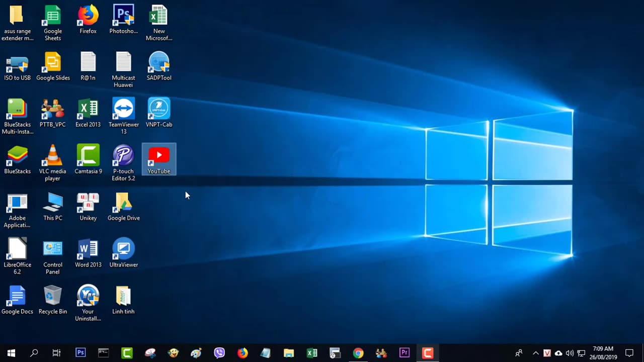Select the Google Slides desktop shortcut

tap(53, 67)
